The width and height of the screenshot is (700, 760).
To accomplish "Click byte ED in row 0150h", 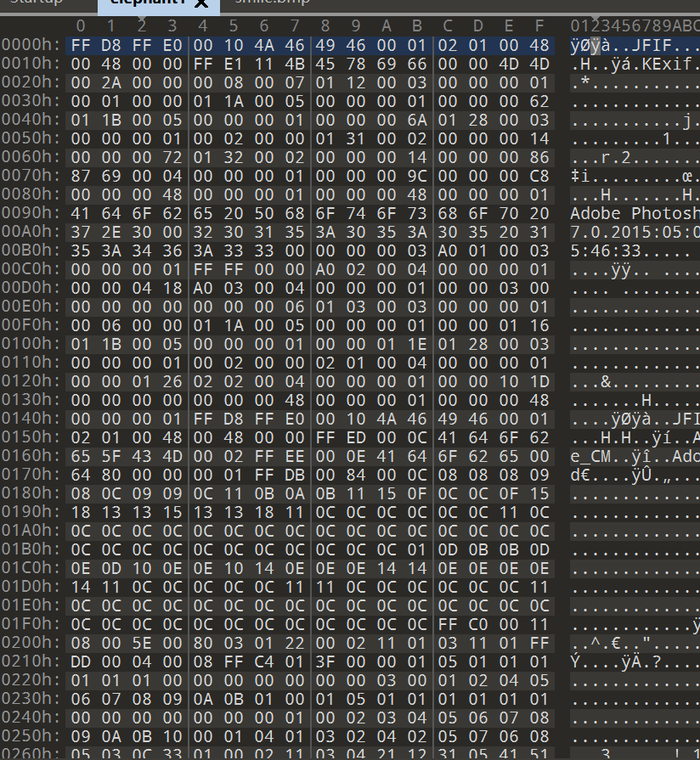I will tap(355, 437).
